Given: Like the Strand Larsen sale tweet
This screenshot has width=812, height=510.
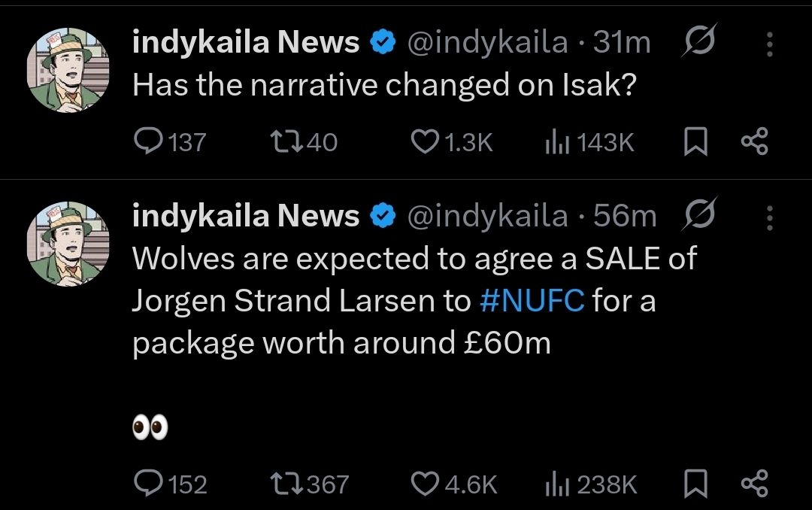Looking at the screenshot, I should (x=426, y=484).
